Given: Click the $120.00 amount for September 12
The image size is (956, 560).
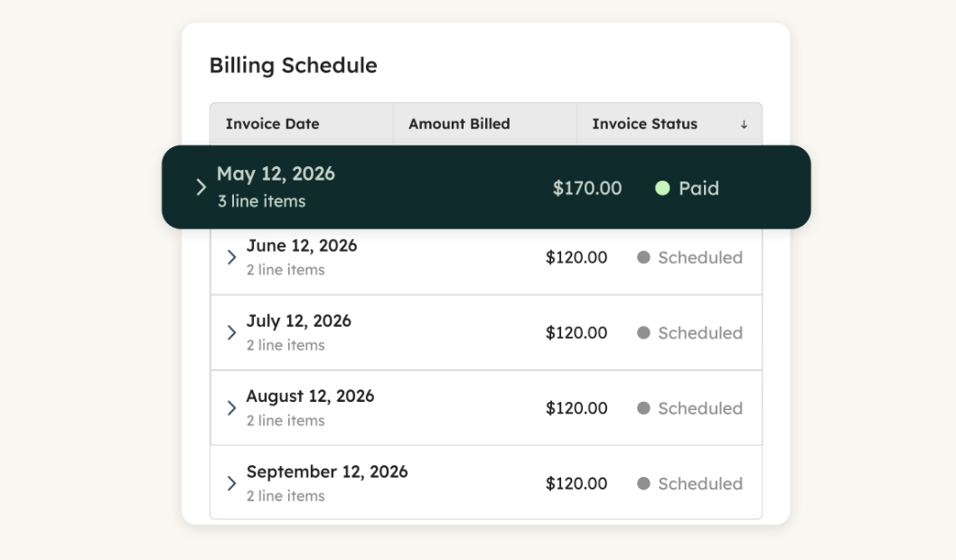Looking at the screenshot, I should pos(576,483).
